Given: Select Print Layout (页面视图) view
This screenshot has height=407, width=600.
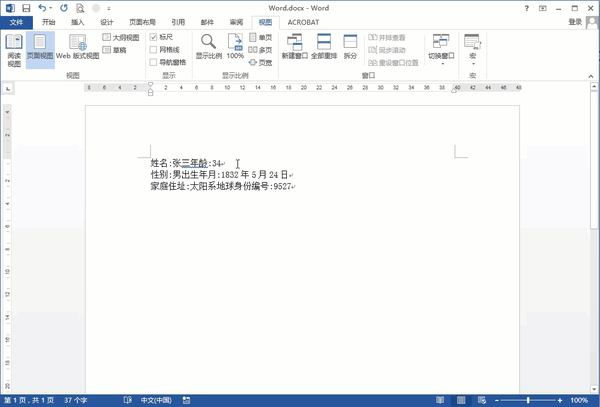Looking at the screenshot, I should click(40, 50).
